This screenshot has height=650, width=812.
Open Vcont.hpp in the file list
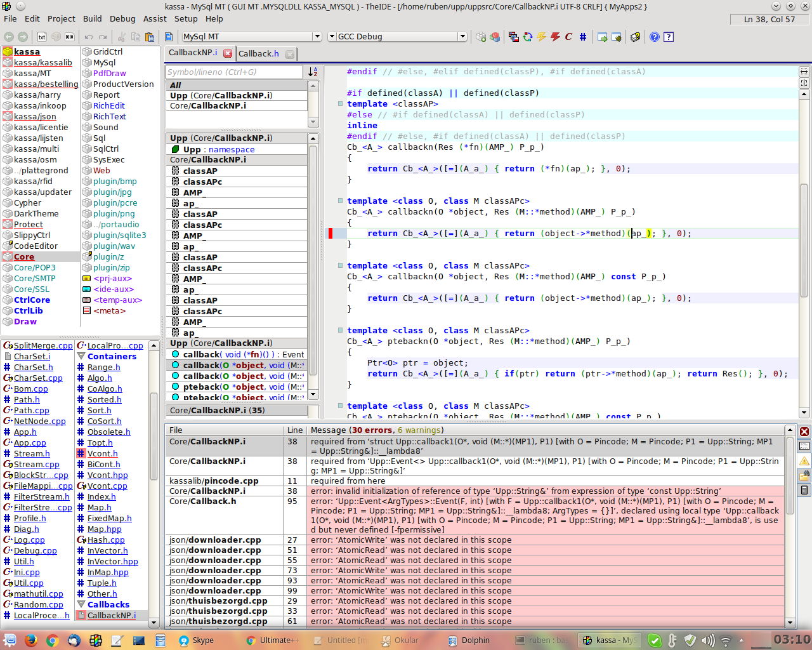pyautogui.click(x=107, y=475)
